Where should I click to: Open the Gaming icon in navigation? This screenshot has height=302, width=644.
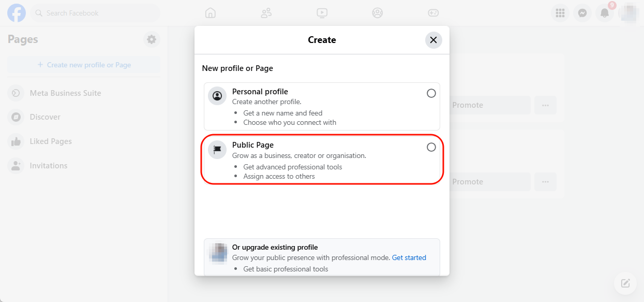click(433, 13)
